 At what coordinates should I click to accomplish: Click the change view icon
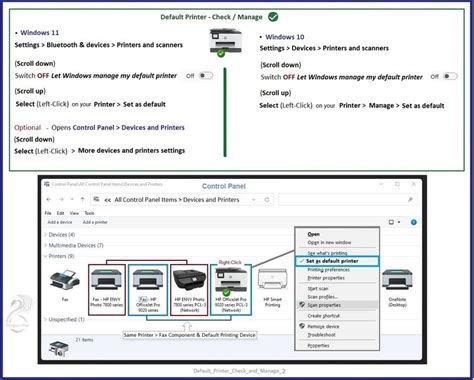coord(391,222)
